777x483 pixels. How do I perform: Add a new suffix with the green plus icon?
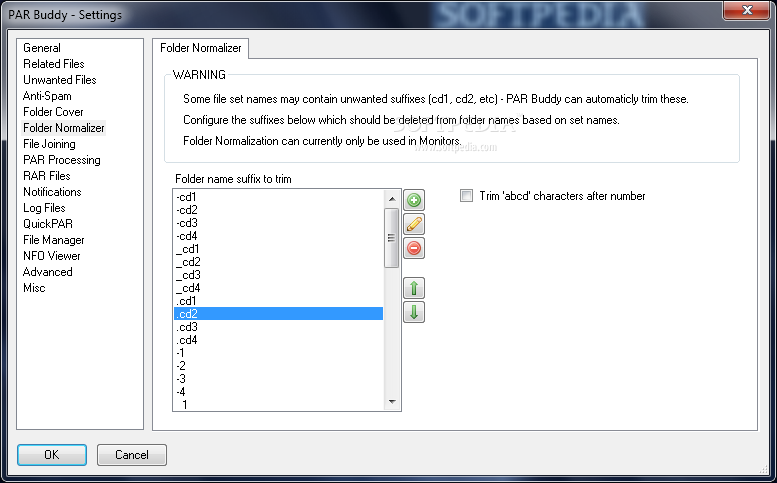(x=414, y=200)
